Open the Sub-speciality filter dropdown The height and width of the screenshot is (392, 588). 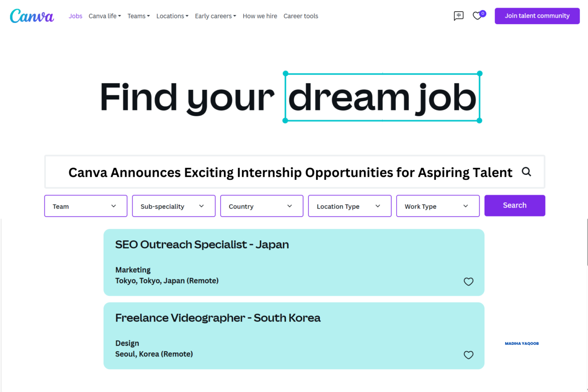[173, 206]
